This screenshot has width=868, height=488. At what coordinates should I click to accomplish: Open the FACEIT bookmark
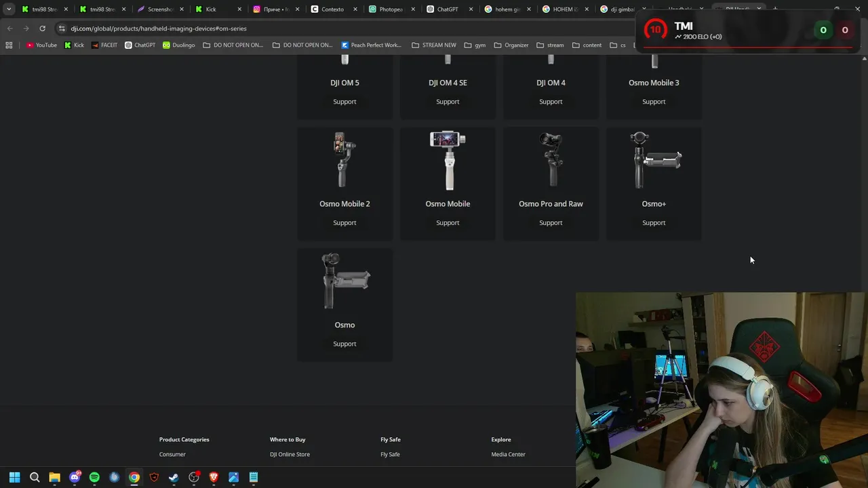pos(104,45)
